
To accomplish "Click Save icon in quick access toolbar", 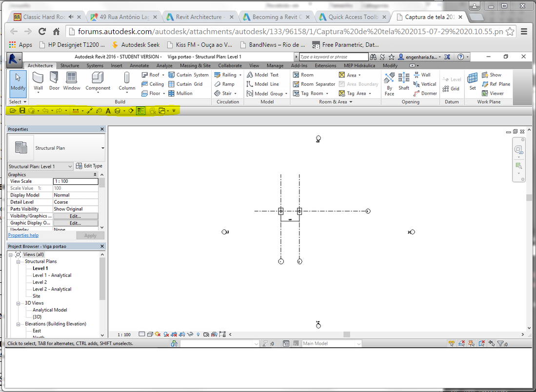I will (x=22, y=111).
